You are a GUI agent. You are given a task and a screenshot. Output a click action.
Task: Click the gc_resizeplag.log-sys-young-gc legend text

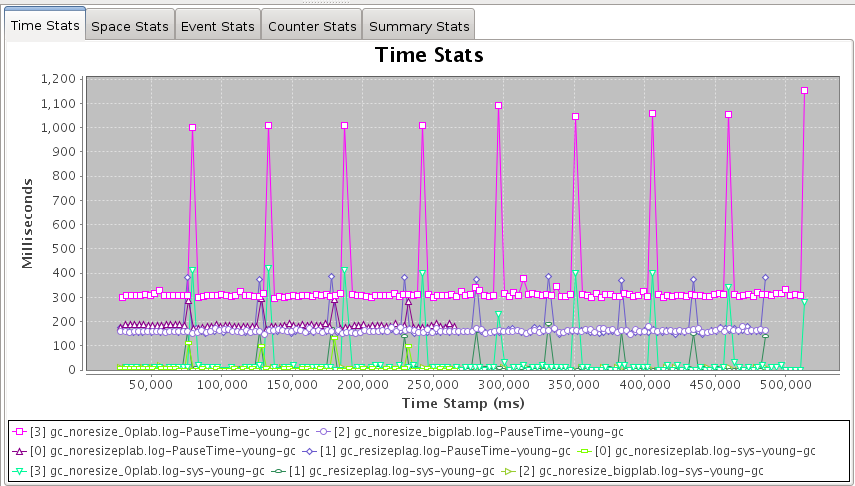click(x=396, y=470)
